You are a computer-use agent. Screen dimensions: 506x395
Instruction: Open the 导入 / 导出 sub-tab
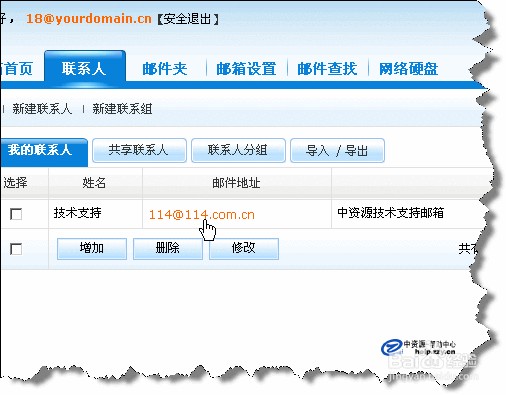pos(337,151)
